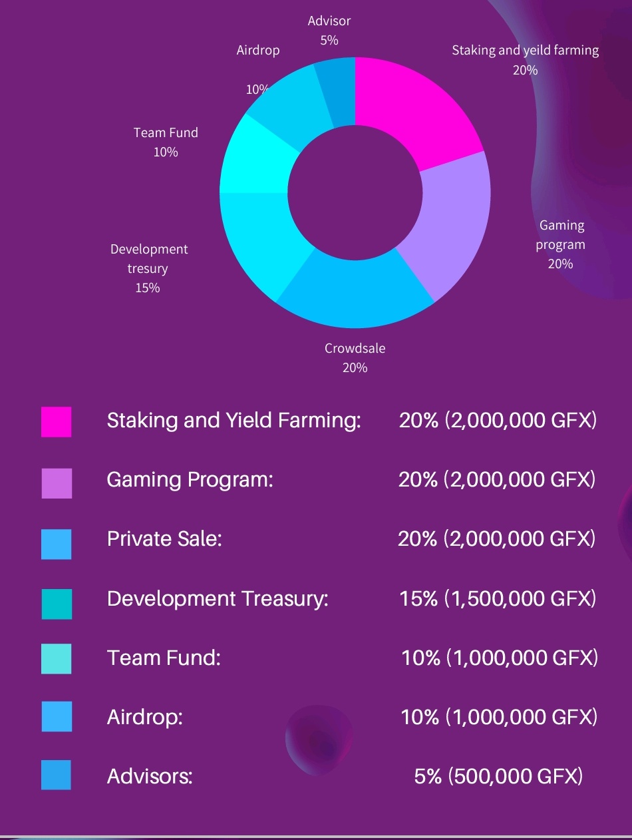The image size is (632, 840).
Task: Select the blue Private Sale legend swatch
Action: pos(56,544)
